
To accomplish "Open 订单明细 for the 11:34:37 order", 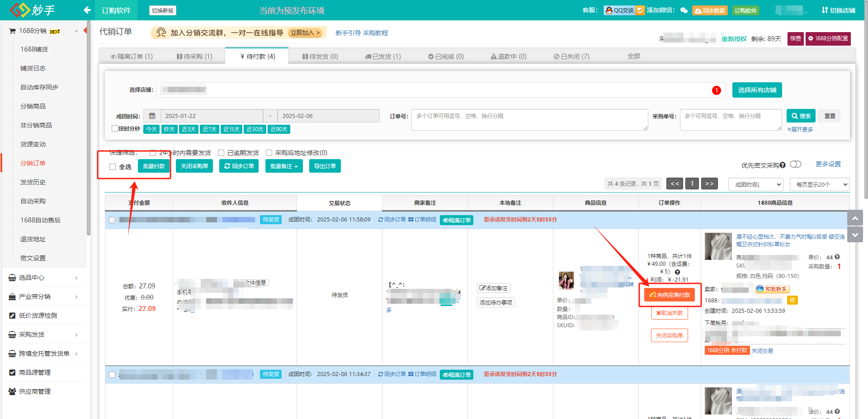I will 422,374.
